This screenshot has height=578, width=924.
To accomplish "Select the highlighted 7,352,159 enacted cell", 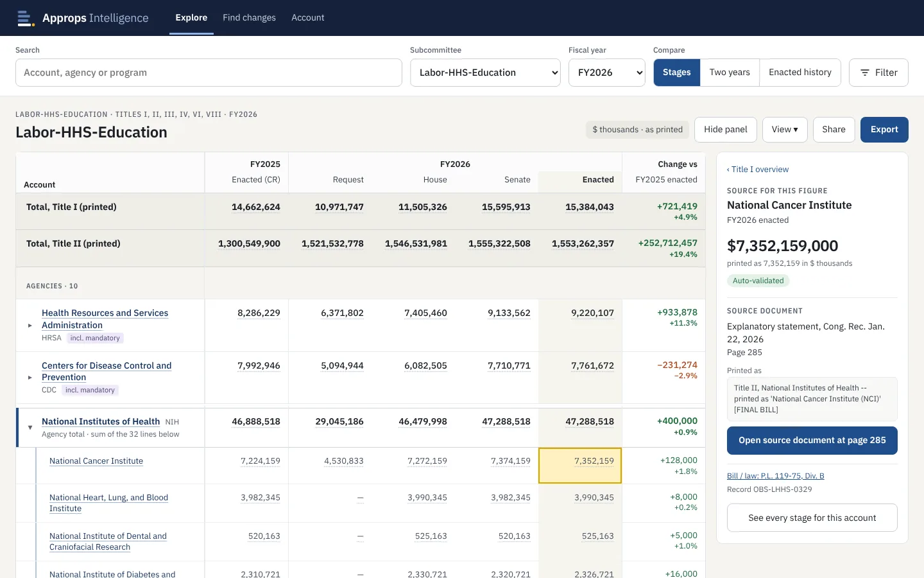I will (580, 466).
